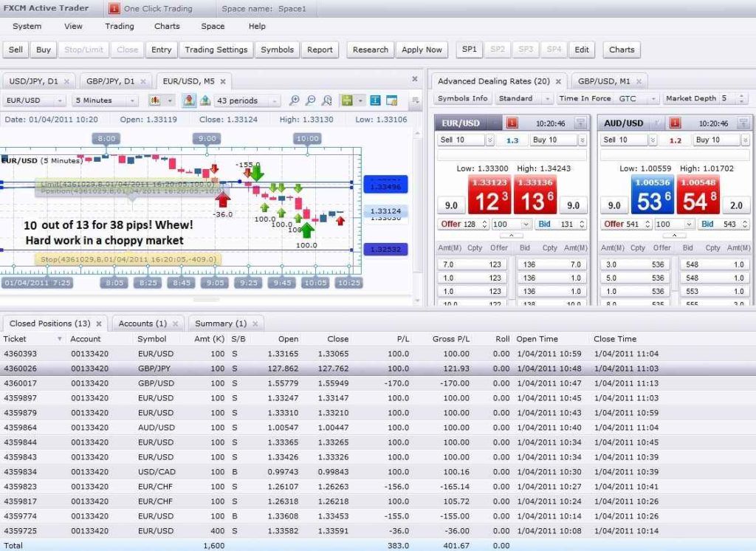Switch to the Accounts (1) tab
This screenshot has height=551, width=756.
point(142,324)
